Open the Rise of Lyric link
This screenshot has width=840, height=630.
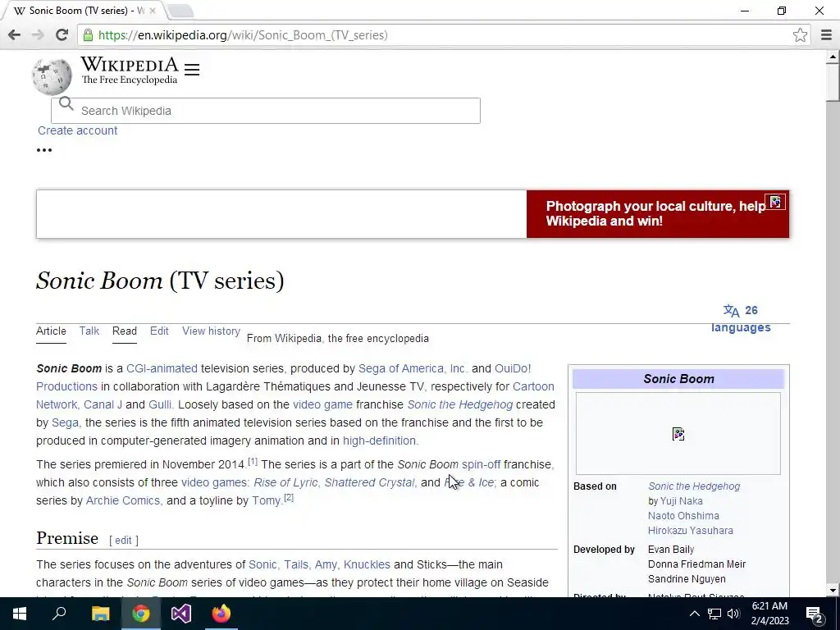[x=286, y=482]
